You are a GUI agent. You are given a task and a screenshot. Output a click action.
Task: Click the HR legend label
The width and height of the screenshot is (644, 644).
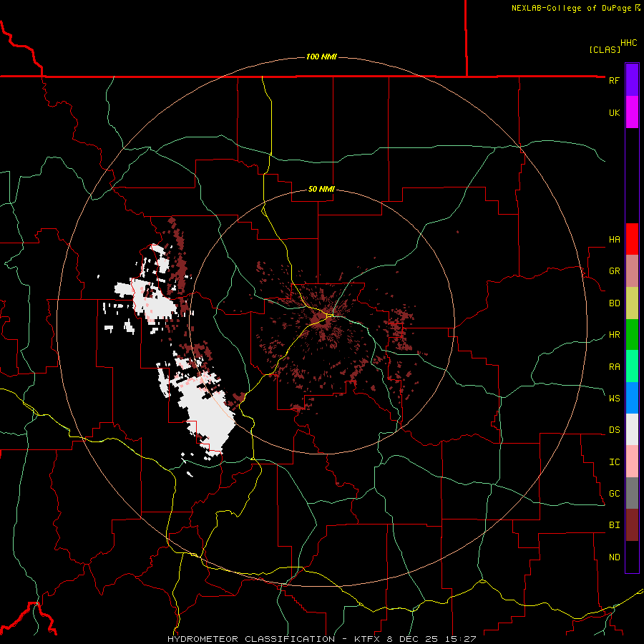614,335
